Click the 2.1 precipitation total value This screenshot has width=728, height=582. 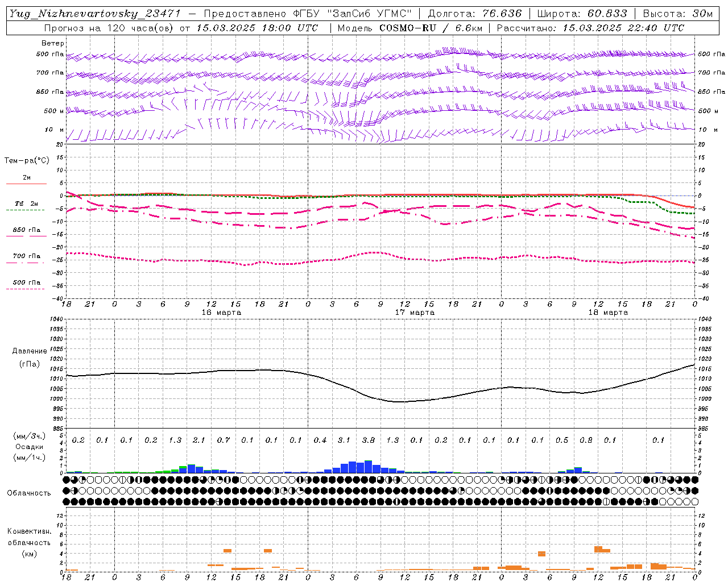(x=199, y=440)
